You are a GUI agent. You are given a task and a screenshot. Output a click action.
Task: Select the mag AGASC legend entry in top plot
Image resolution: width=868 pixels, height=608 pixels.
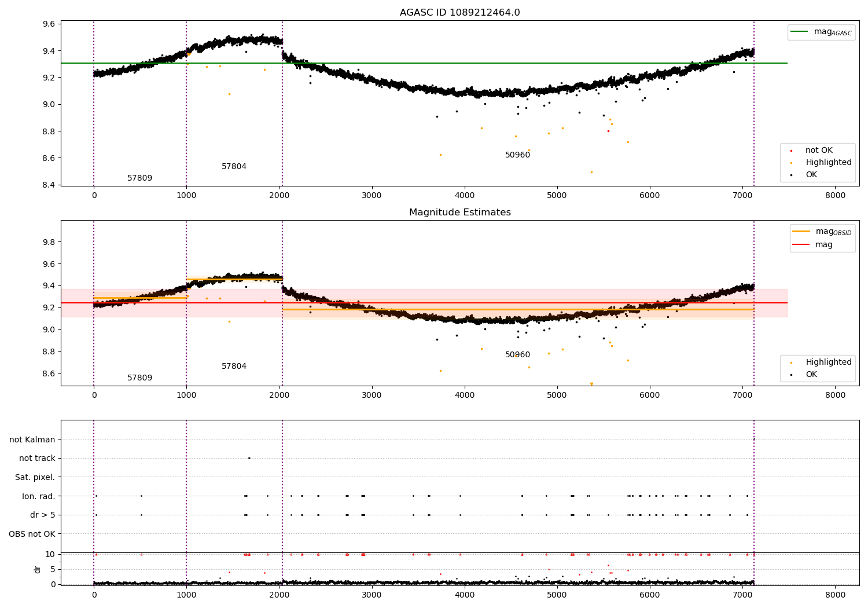tap(821, 32)
